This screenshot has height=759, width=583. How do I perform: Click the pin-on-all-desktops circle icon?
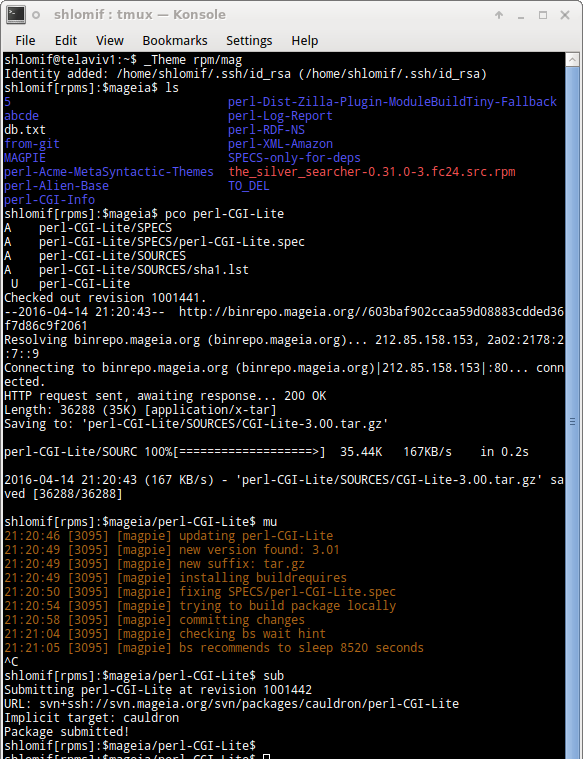(36, 15)
